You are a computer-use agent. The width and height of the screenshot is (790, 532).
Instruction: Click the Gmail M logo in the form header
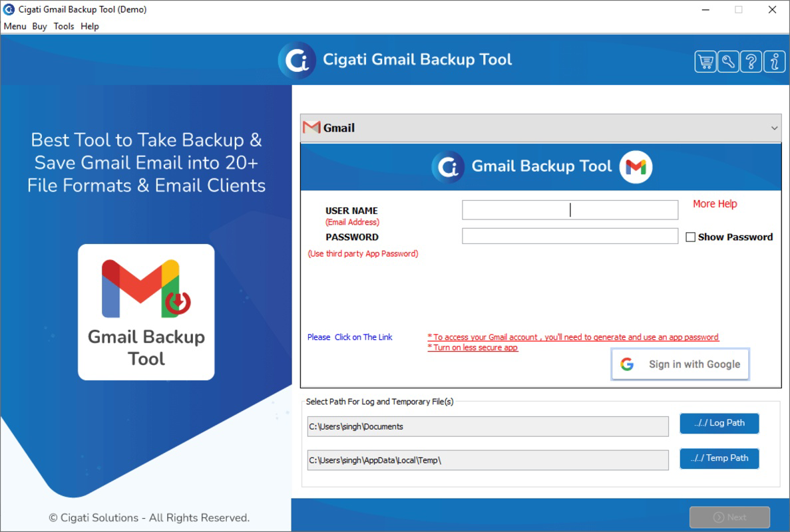(634, 167)
